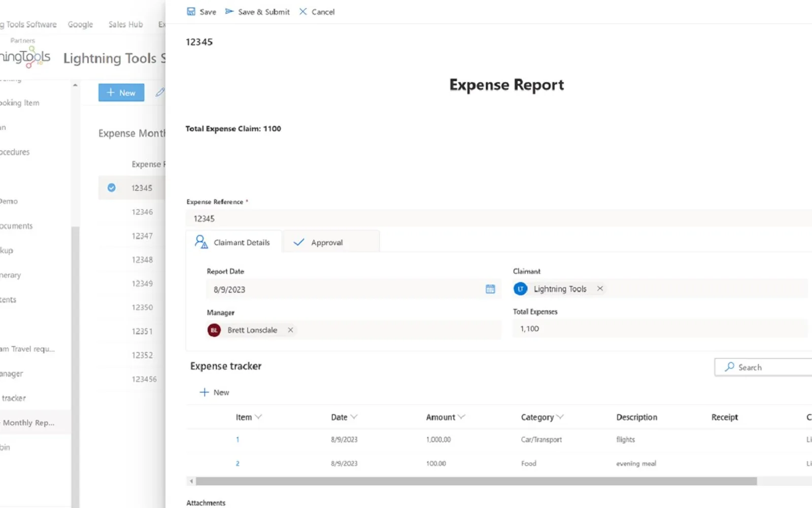This screenshot has width=812, height=508.
Task: Click the edit pencil icon beside New
Action: click(160, 92)
